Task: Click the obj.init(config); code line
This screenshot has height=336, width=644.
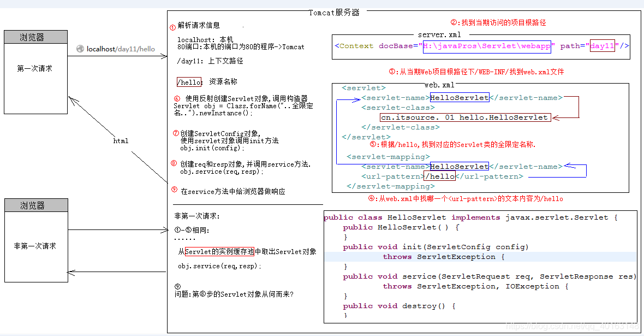Action: (212, 148)
